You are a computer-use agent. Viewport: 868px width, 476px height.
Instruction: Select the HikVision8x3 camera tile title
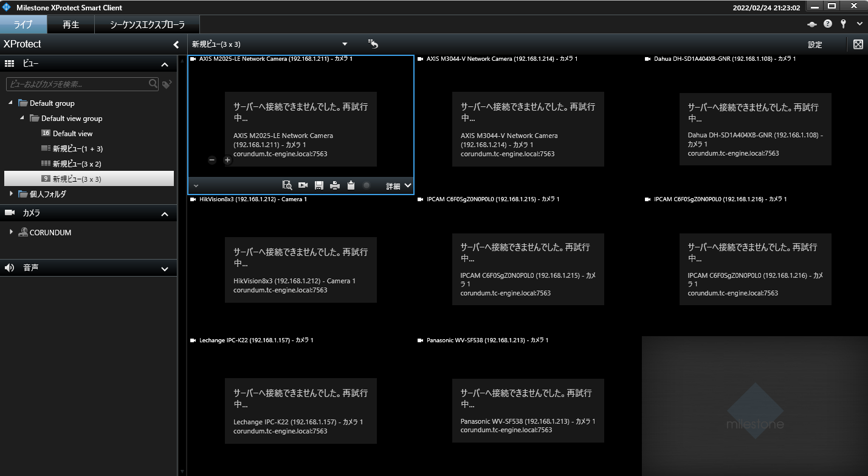click(253, 199)
